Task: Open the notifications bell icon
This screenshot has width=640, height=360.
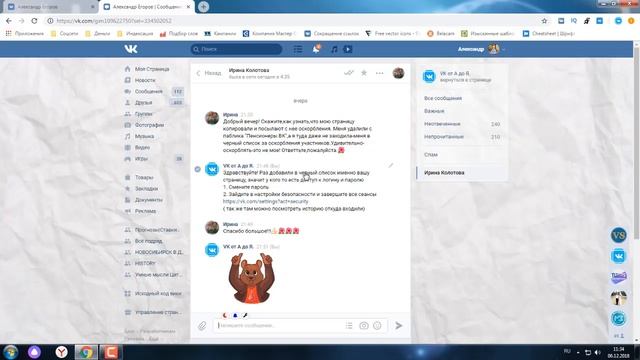Action: 316,49
